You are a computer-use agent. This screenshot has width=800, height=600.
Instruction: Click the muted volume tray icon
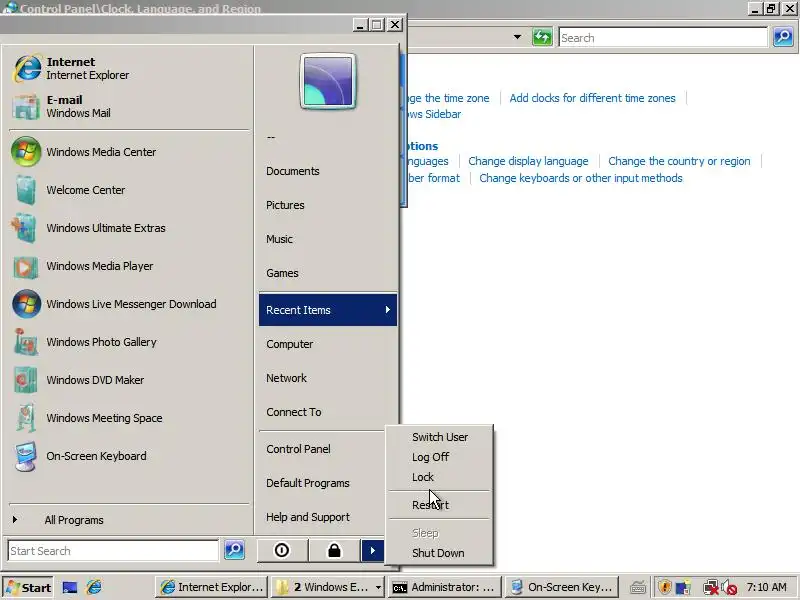[x=730, y=587]
